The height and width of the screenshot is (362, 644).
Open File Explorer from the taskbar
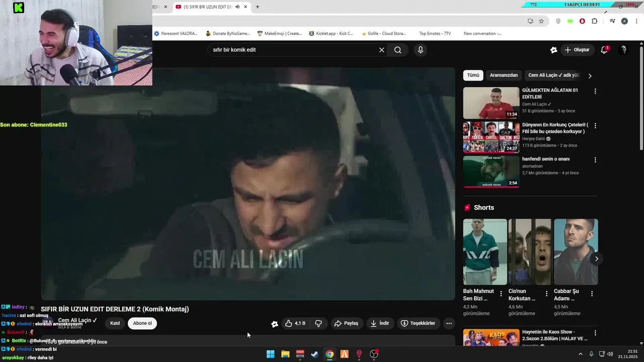285,354
